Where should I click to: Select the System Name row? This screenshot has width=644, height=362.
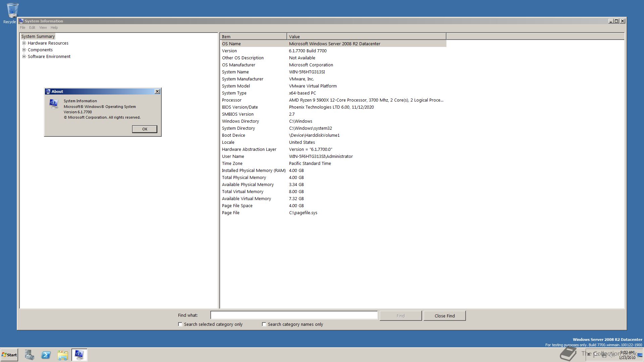click(x=333, y=72)
